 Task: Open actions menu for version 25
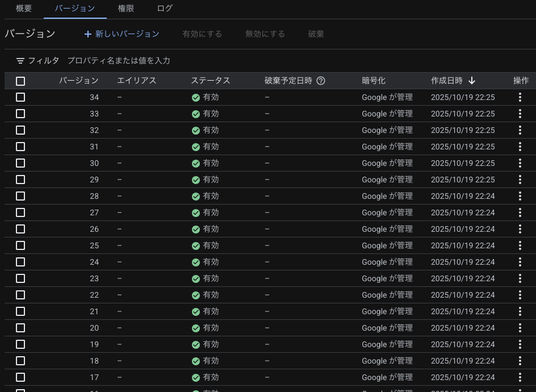(x=520, y=245)
